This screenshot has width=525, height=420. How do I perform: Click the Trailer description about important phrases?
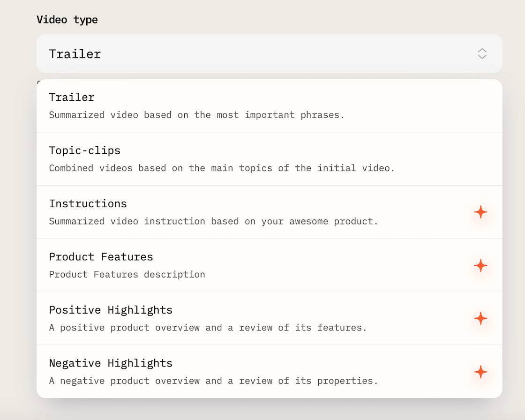[x=196, y=115]
